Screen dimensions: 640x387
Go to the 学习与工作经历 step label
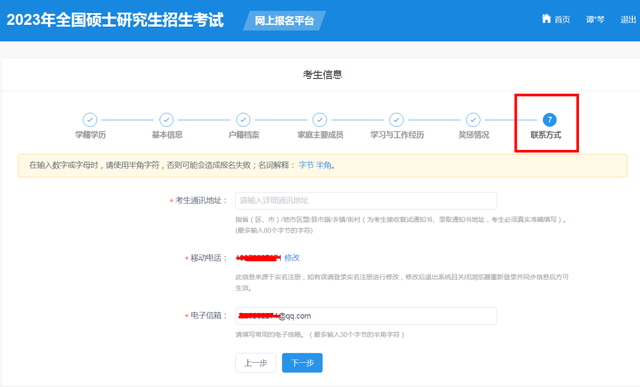(x=397, y=135)
